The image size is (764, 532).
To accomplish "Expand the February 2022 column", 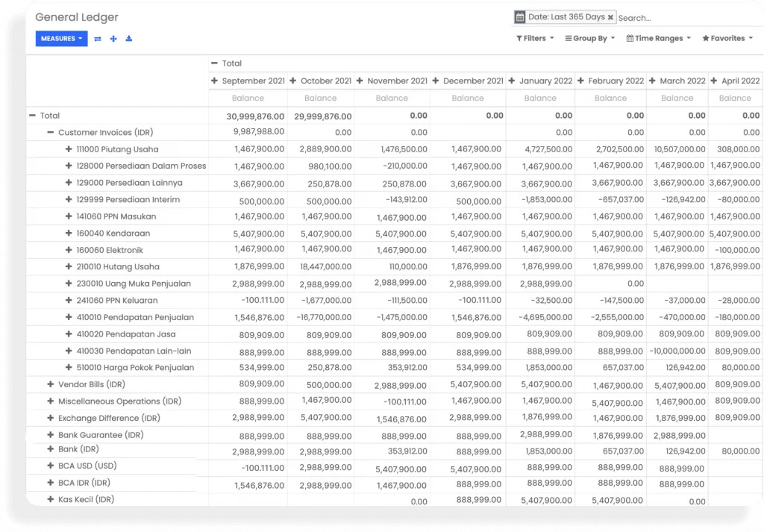I will click(x=580, y=81).
